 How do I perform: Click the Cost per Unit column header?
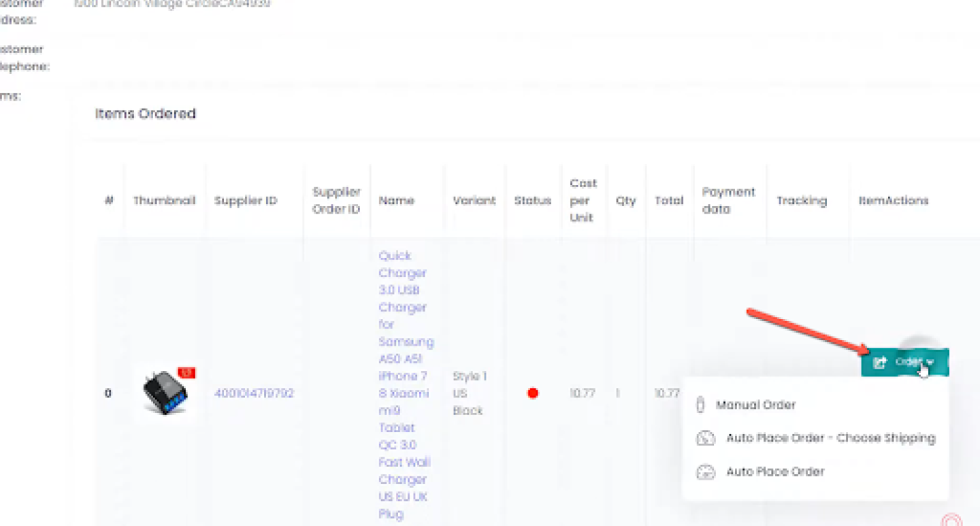(x=583, y=201)
